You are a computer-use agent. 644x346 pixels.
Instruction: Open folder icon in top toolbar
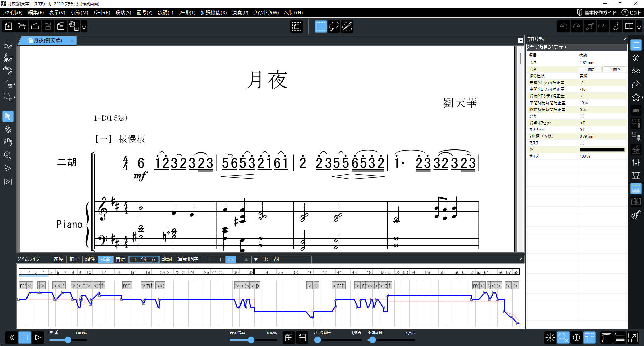tap(22, 26)
